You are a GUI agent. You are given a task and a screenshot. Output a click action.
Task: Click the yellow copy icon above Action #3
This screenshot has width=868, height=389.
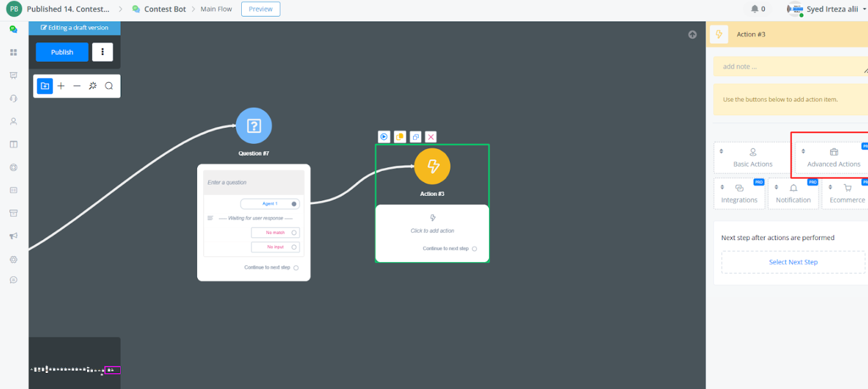coord(399,137)
